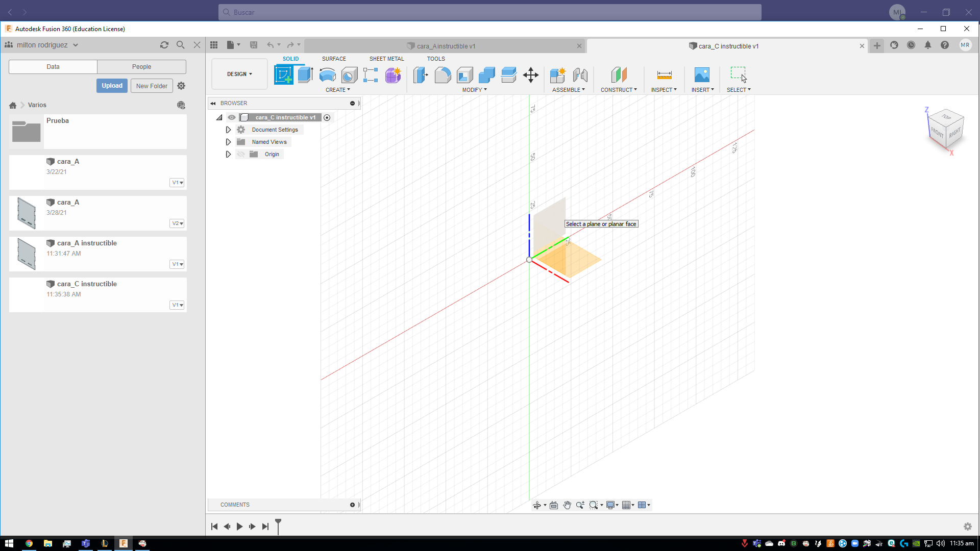Open the cara_A instructible file thumbnail
The width and height of the screenshot is (980, 551).
[27, 254]
